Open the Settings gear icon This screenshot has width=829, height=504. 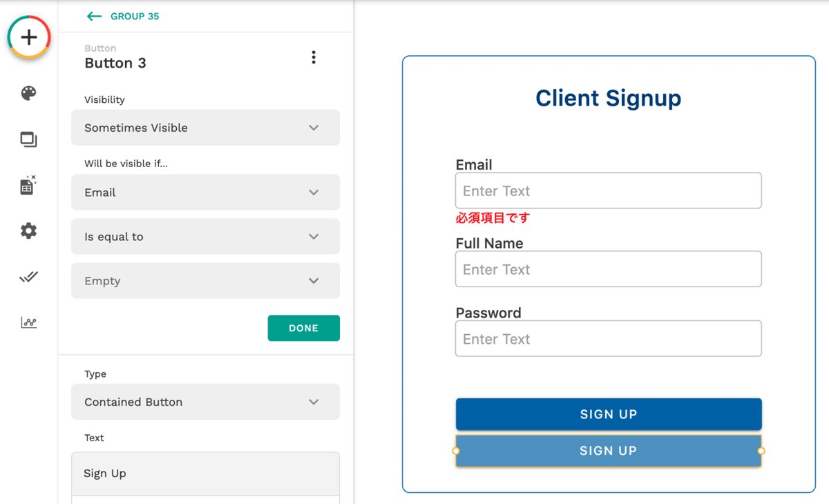click(x=28, y=231)
